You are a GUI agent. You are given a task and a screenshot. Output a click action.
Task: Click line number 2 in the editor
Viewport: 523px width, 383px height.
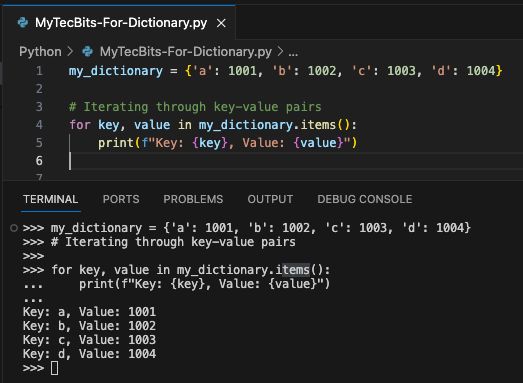point(39,89)
